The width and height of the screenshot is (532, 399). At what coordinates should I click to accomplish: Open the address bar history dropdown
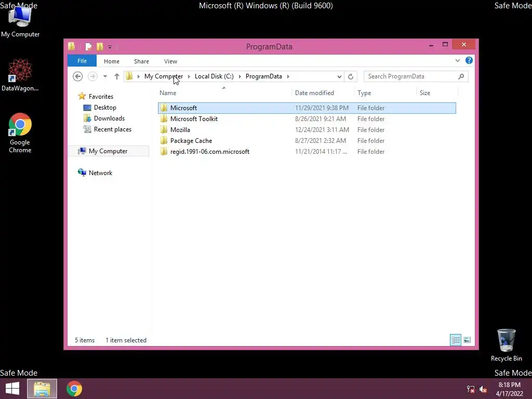click(x=339, y=76)
